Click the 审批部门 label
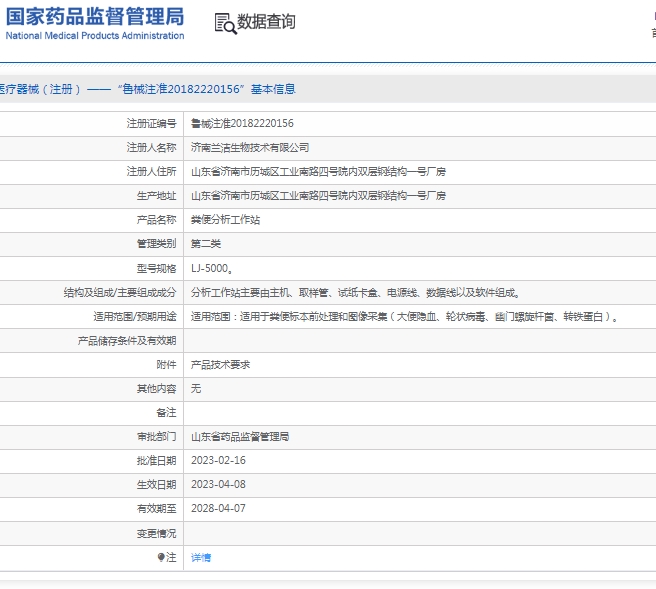This screenshot has height=589, width=656. pyautogui.click(x=156, y=437)
